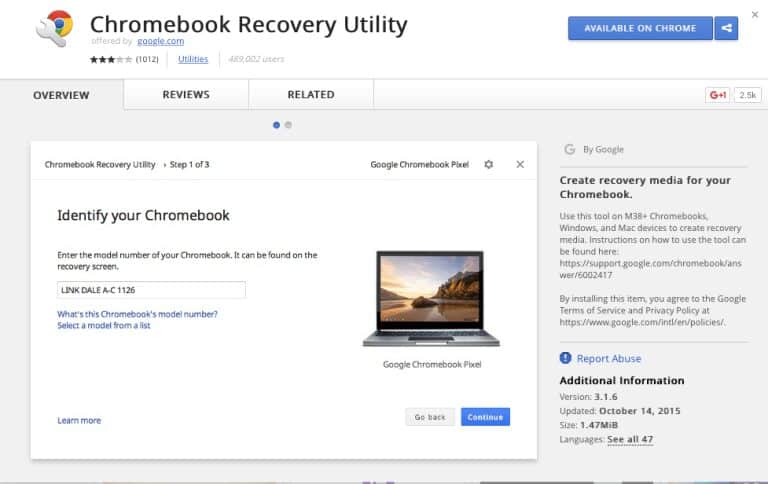Click the Step 1 of 3 label
Image resolution: width=768 pixels, height=484 pixels.
[x=190, y=165]
